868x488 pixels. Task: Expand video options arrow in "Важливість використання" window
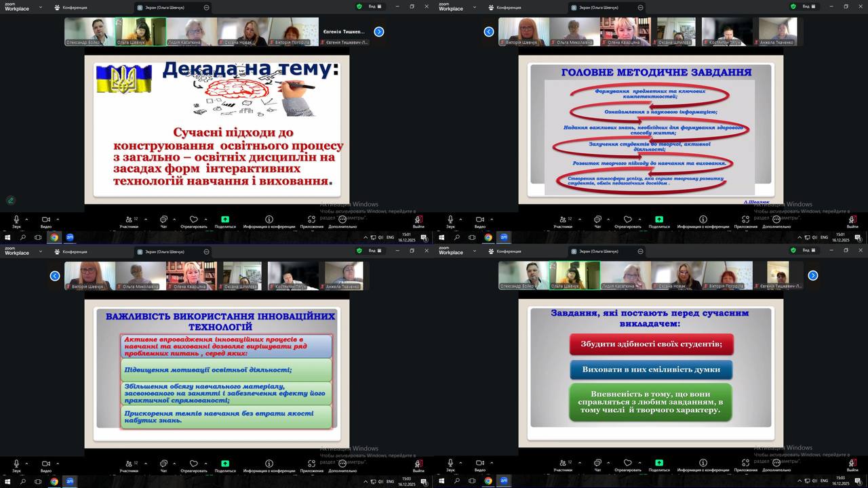point(58,463)
